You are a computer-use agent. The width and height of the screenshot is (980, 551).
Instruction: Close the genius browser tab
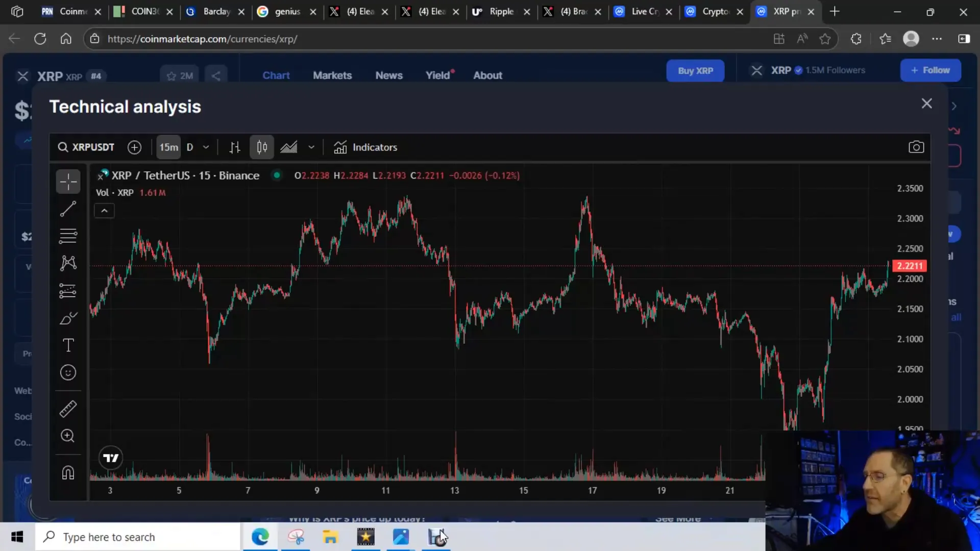pos(313,12)
